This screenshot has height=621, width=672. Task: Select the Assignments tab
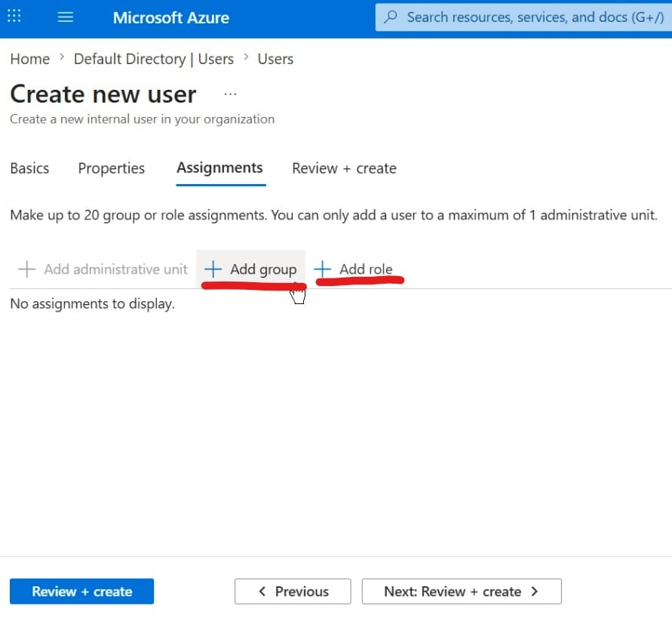(220, 168)
